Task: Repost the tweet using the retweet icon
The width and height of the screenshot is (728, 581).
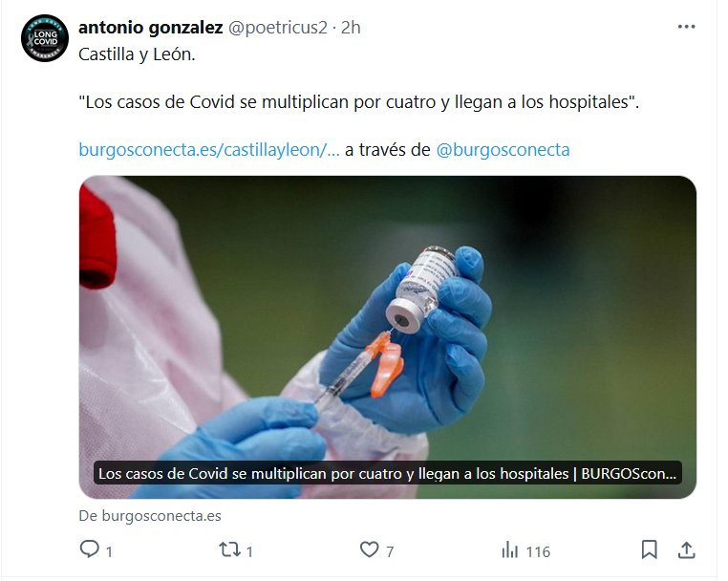Action: (x=230, y=549)
